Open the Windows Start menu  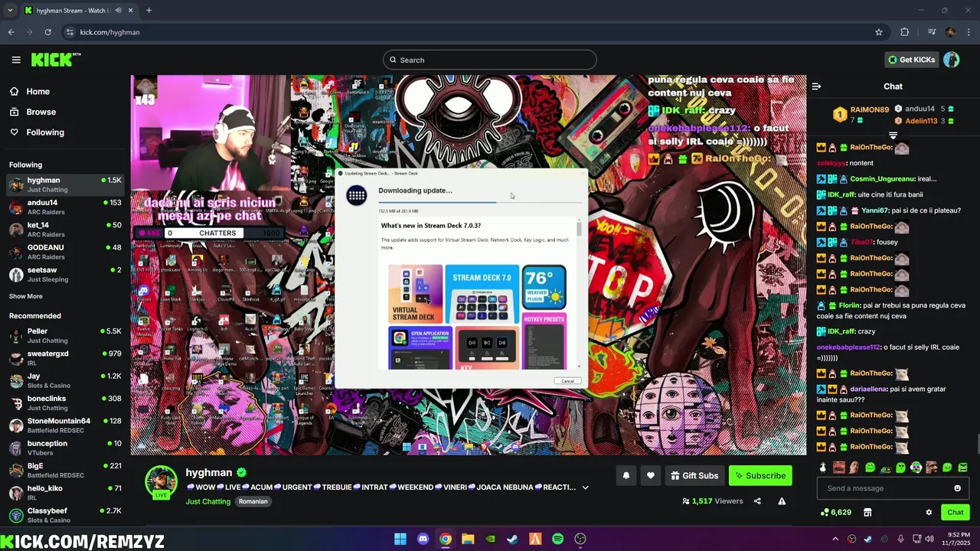coord(400,539)
